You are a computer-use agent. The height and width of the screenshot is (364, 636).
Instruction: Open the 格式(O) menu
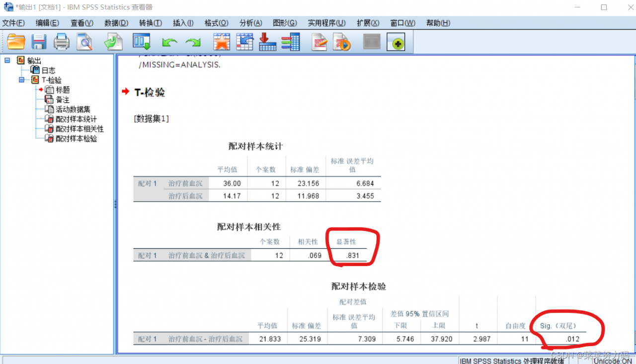click(217, 23)
